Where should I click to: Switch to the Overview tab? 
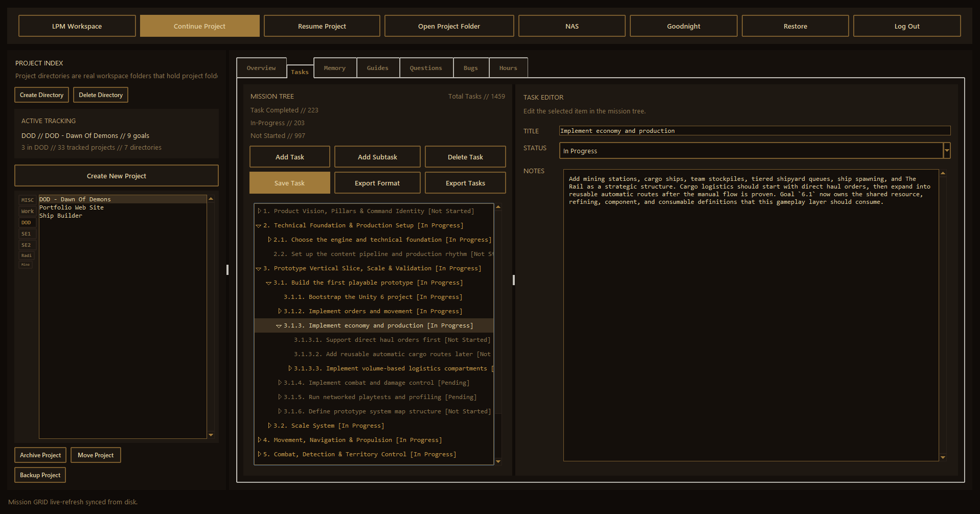(x=261, y=68)
